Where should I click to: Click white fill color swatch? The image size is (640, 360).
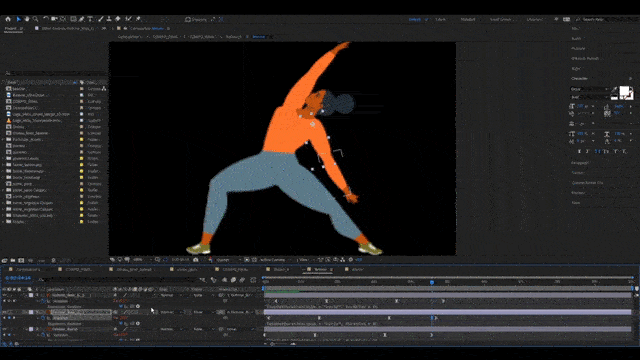pos(624,91)
